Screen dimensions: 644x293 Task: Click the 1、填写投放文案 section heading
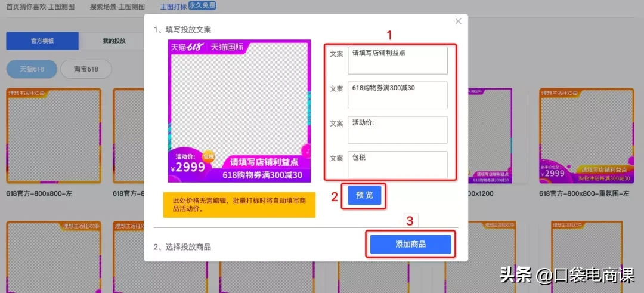pyautogui.click(x=182, y=30)
